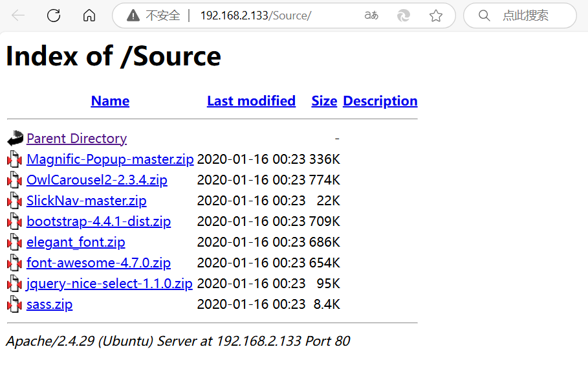The height and width of the screenshot is (382, 588).
Task: Reload the page with refresh icon
Action: 54,16
